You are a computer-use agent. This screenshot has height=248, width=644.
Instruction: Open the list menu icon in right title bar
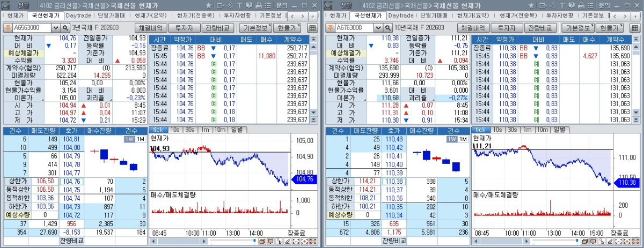pos(590,5)
